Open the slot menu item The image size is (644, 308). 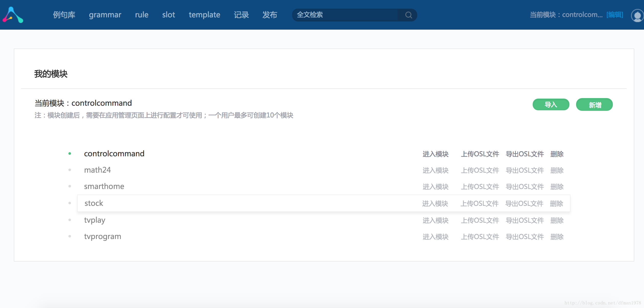169,15
